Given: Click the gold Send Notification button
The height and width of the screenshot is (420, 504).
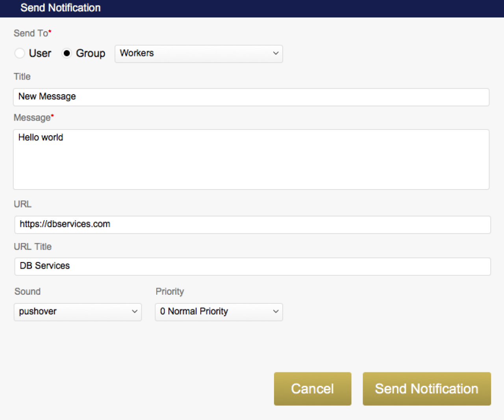Looking at the screenshot, I should 427,389.
